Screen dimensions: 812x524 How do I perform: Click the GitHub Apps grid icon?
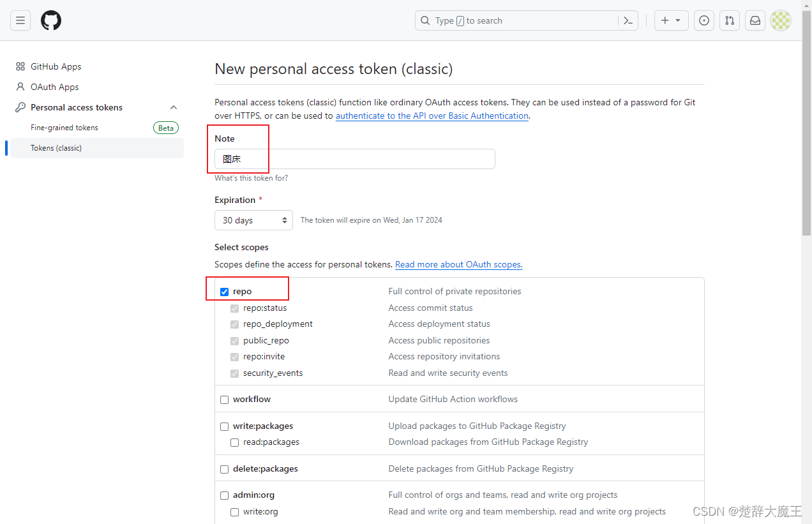click(x=20, y=66)
